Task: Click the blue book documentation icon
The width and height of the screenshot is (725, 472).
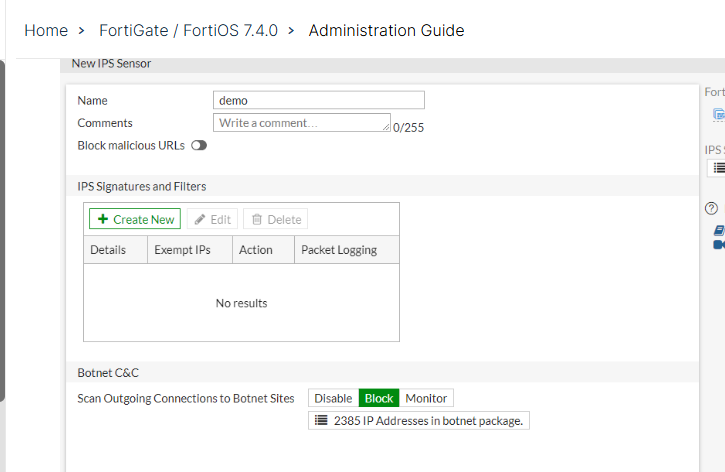Action: pyautogui.click(x=719, y=230)
